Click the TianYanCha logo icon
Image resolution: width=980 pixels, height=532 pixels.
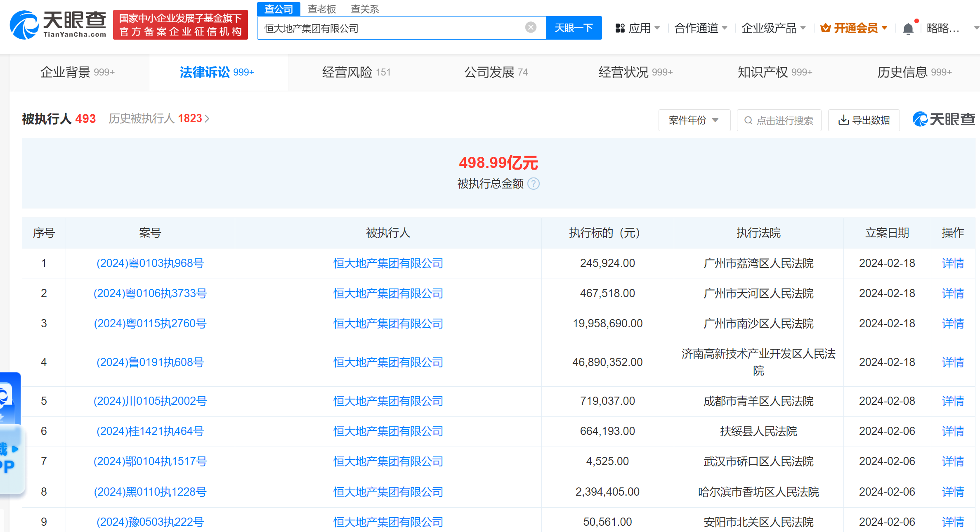(24, 25)
